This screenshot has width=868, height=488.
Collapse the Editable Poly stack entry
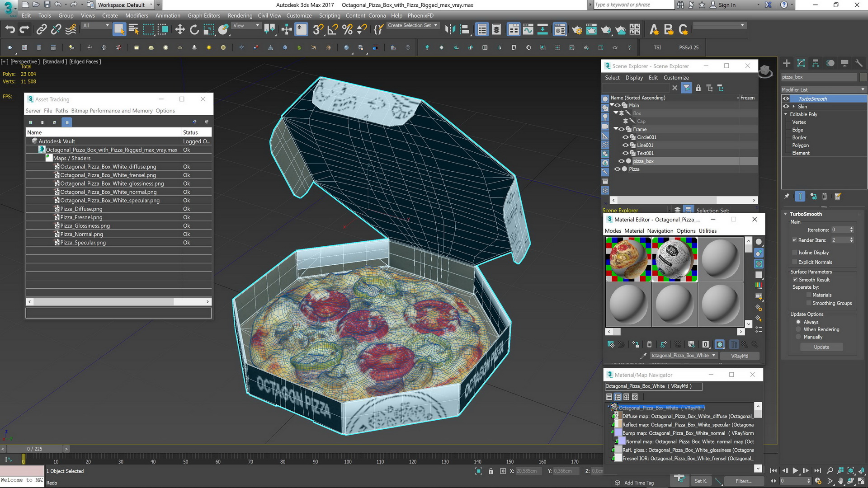click(x=786, y=114)
